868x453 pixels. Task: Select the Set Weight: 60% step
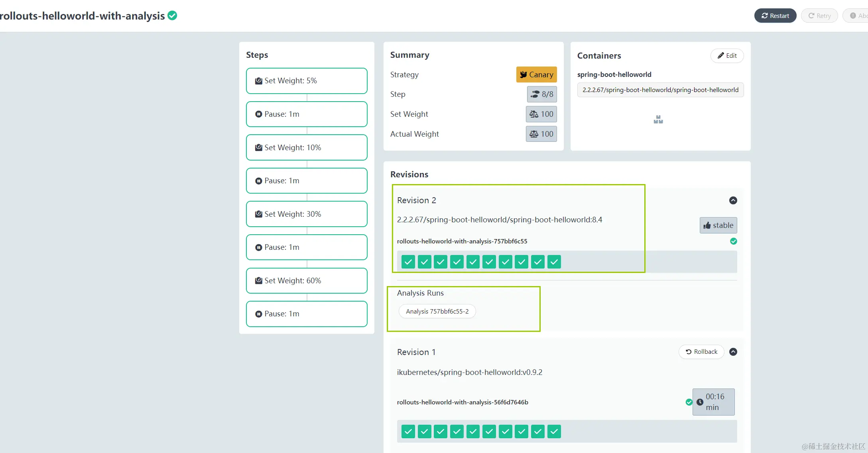306,280
